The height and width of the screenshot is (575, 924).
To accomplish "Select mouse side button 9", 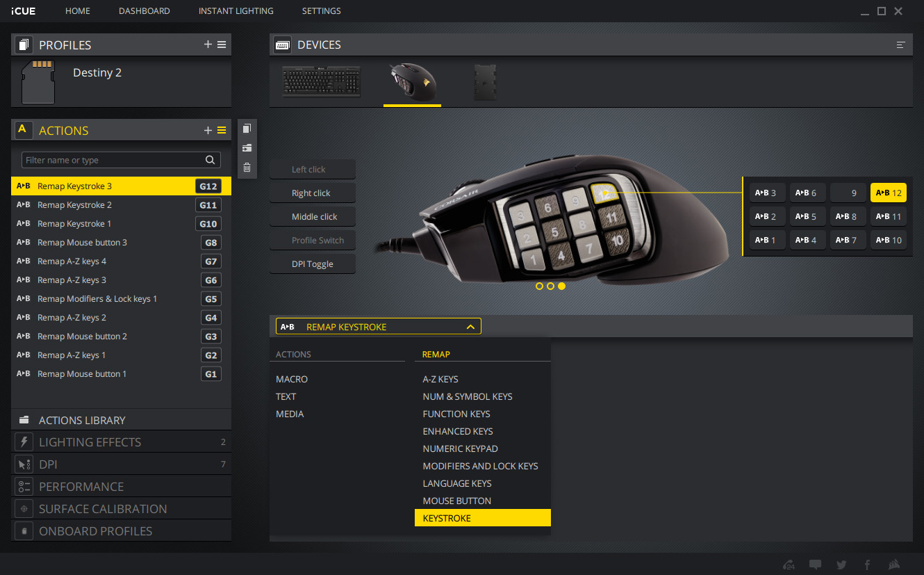I will (848, 193).
